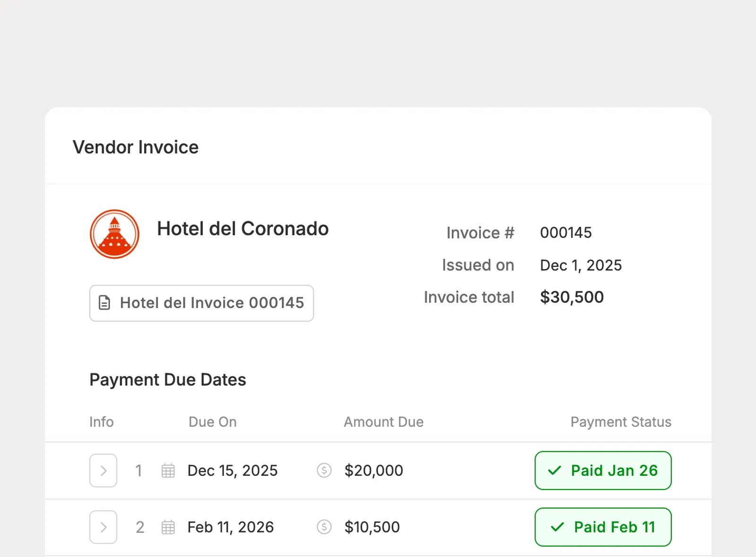Expand payment row 2 details

coord(103,527)
